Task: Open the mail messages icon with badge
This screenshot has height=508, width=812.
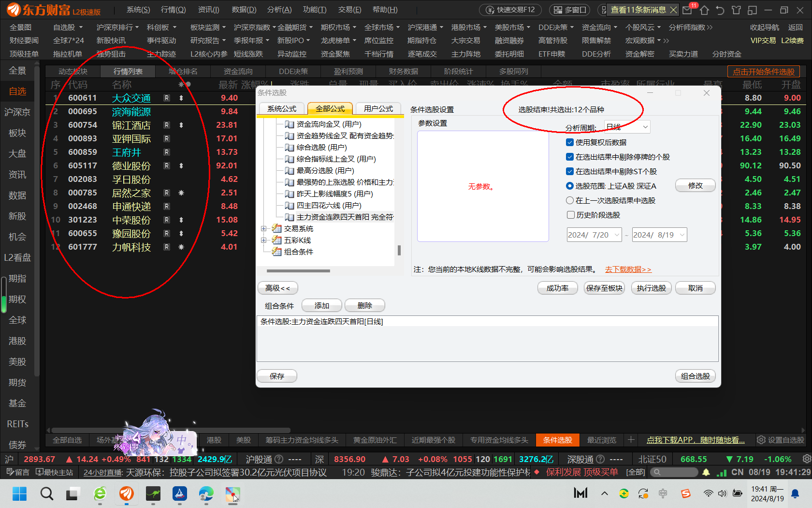Action: point(687,10)
